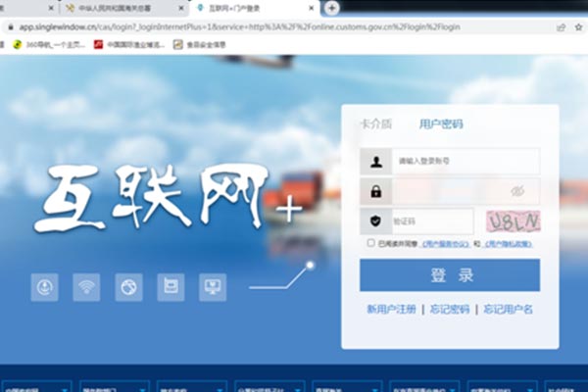Click the shield icon beside verification code field
588x392 pixels.
pyautogui.click(x=375, y=220)
